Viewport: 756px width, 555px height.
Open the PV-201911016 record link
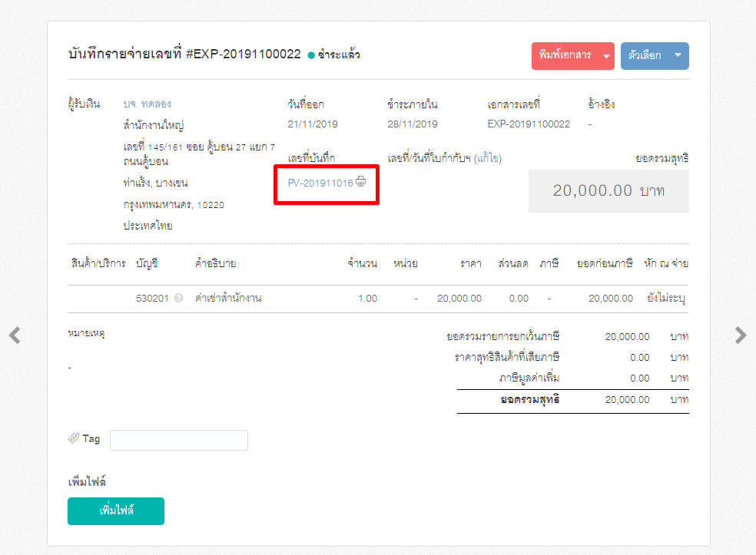pyautogui.click(x=320, y=183)
